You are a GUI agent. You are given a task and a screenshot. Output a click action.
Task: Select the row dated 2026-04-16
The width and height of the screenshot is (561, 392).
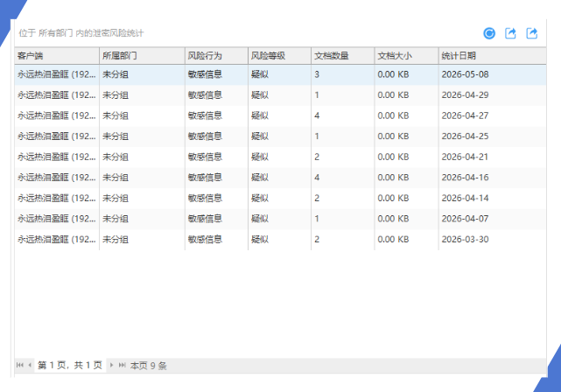(280, 178)
